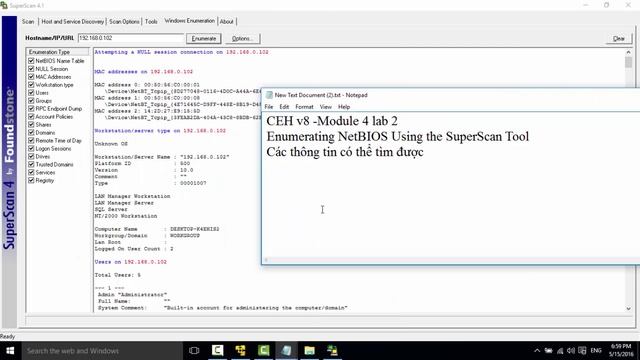Open Notepad Edit menu

click(284, 107)
